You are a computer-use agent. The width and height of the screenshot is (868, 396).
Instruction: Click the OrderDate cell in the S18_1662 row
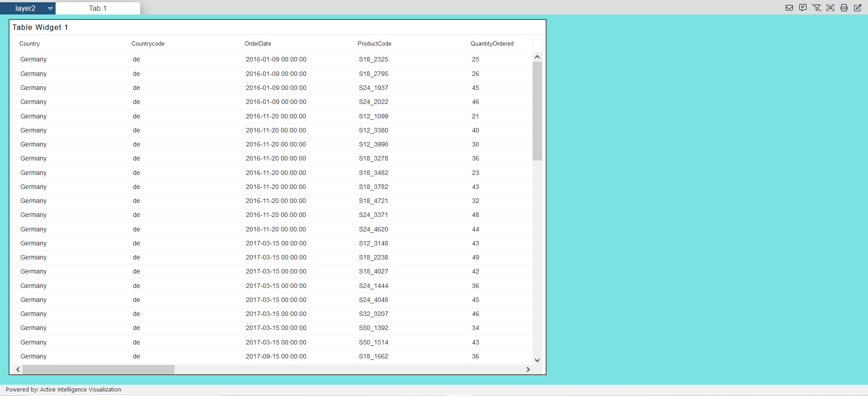pos(276,356)
